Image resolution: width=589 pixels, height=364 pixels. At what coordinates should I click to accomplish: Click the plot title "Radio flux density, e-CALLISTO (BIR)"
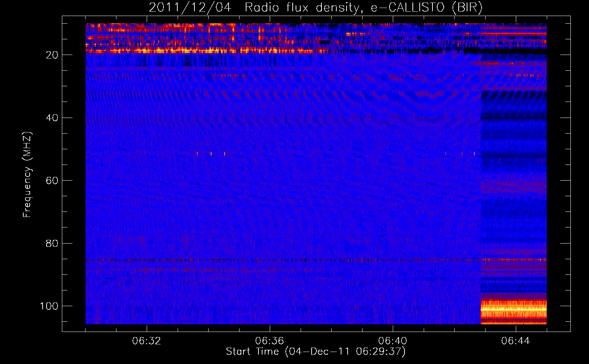pyautogui.click(x=363, y=8)
